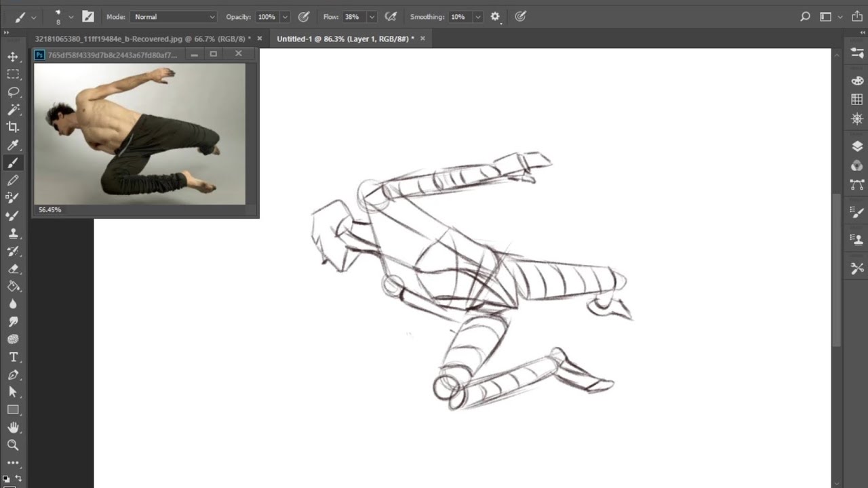Select the Magic Wand tool
The image size is (868, 488).
click(x=13, y=110)
